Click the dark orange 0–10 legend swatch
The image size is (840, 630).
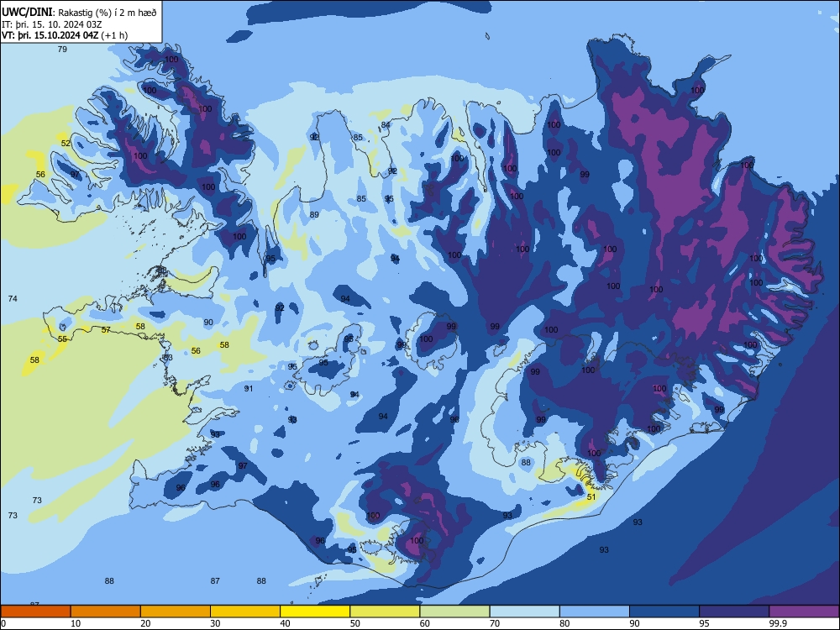pyautogui.click(x=35, y=612)
